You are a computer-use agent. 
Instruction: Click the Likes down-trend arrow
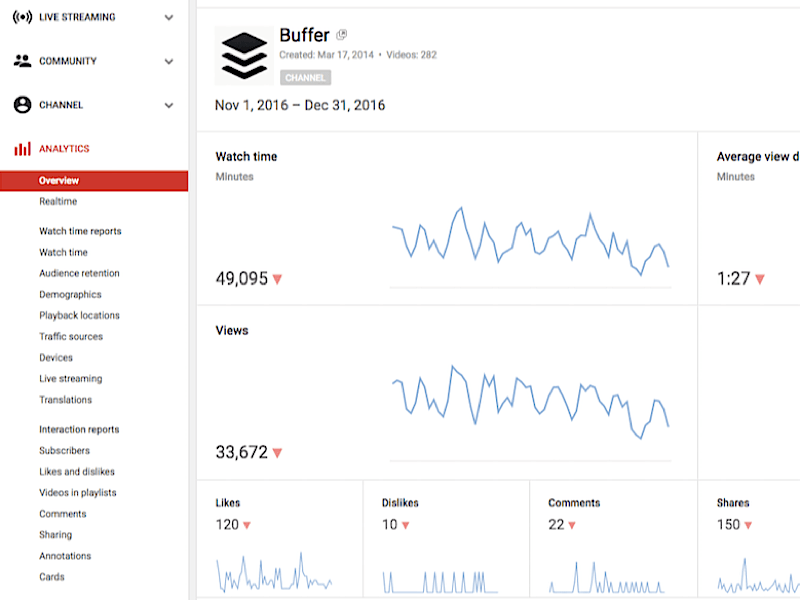[x=247, y=525]
